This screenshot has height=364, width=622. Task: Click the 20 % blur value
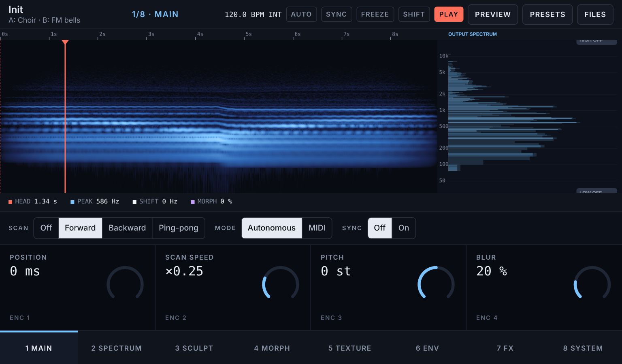[492, 271]
